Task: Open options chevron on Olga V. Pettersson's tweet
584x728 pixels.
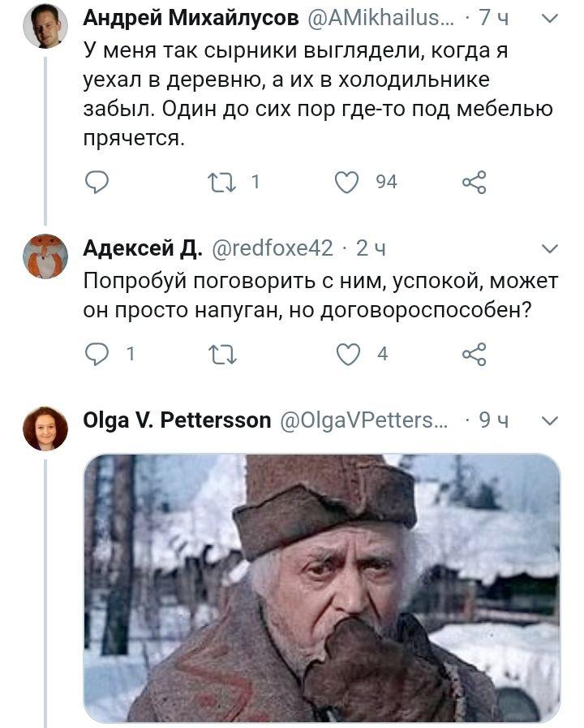Action: (x=549, y=420)
